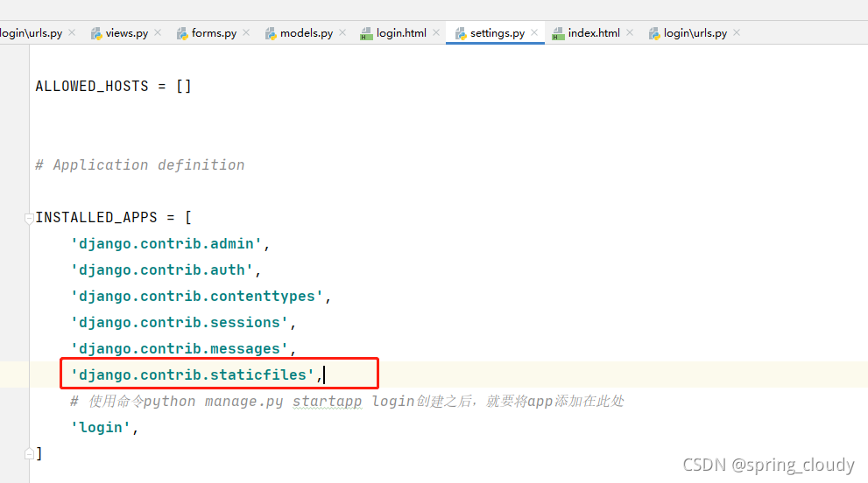Switch to the forms.py tab
The image size is (868, 483).
(214, 33)
